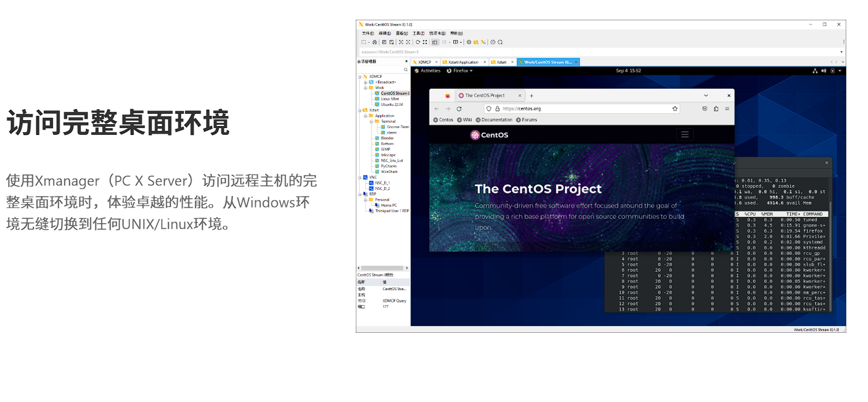Collapse the Work folder node
This screenshot has width=868, height=402.
[365, 87]
